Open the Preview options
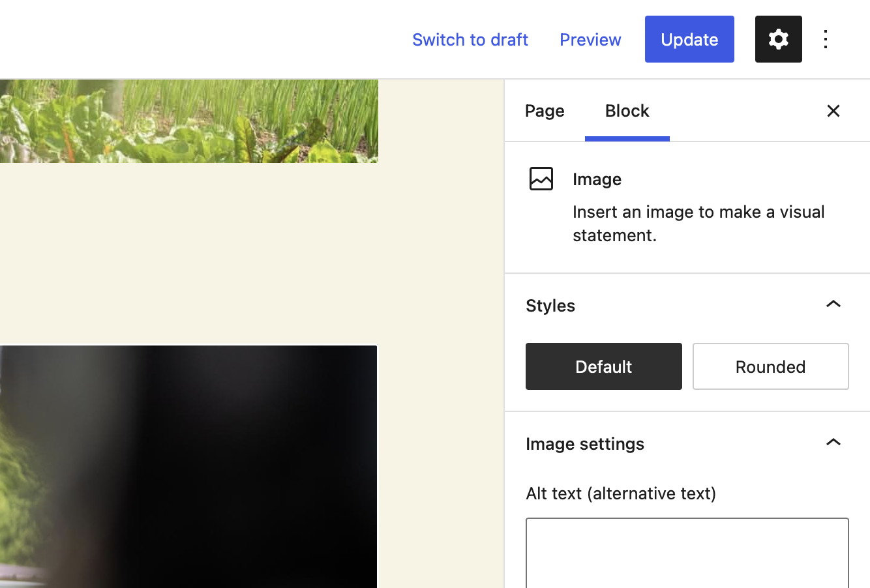The image size is (870, 588). click(x=590, y=39)
